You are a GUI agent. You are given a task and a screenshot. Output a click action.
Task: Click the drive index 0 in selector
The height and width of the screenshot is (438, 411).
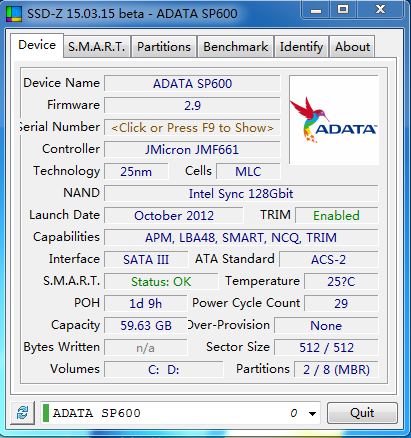(293, 413)
